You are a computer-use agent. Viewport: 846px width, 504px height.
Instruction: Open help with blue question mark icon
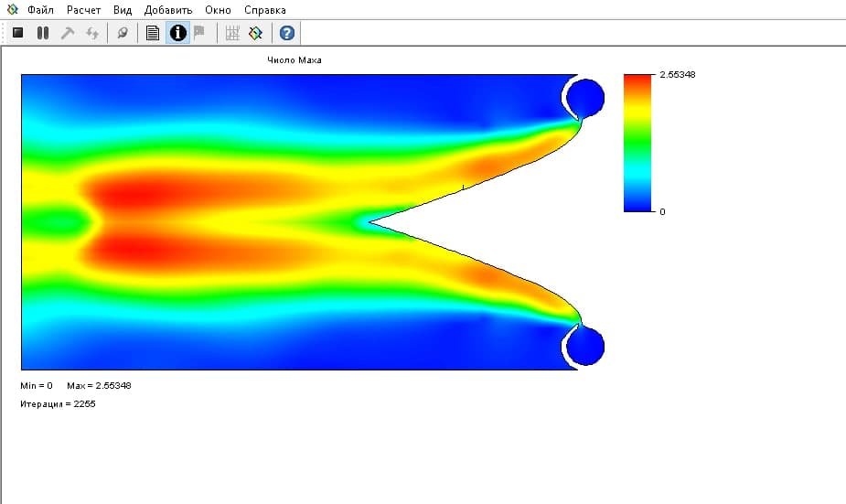[x=287, y=33]
